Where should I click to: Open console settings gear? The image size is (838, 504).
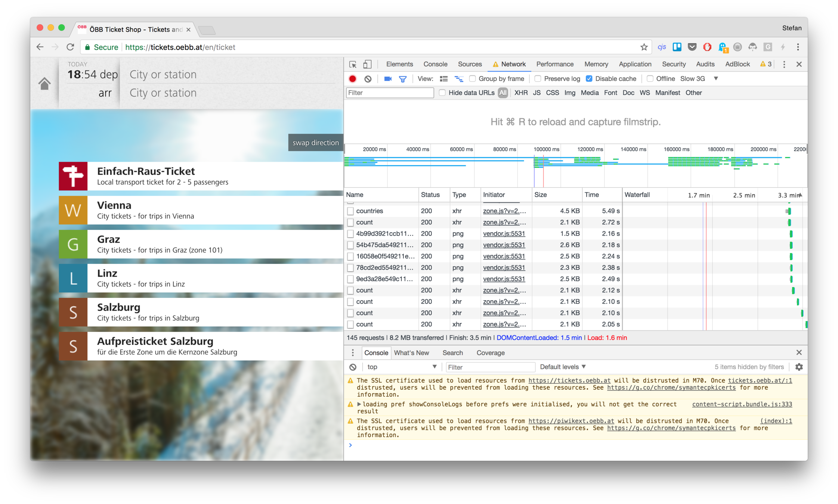click(799, 367)
